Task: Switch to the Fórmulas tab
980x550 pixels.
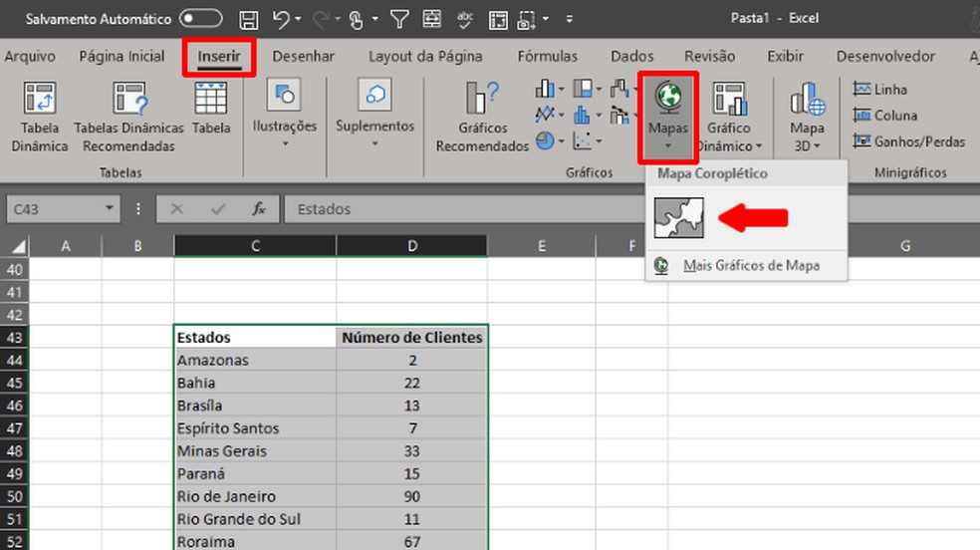Action: (547, 57)
